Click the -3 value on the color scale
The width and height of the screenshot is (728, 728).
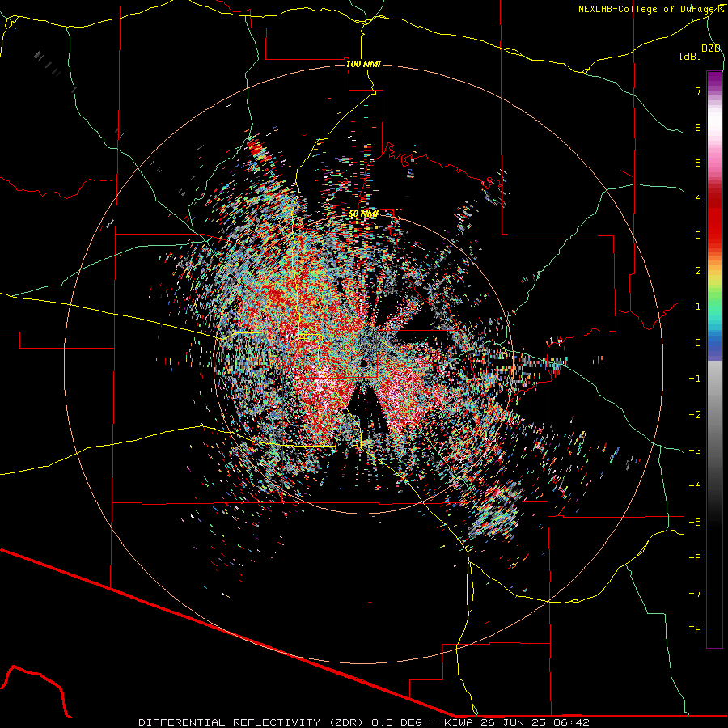[695, 451]
